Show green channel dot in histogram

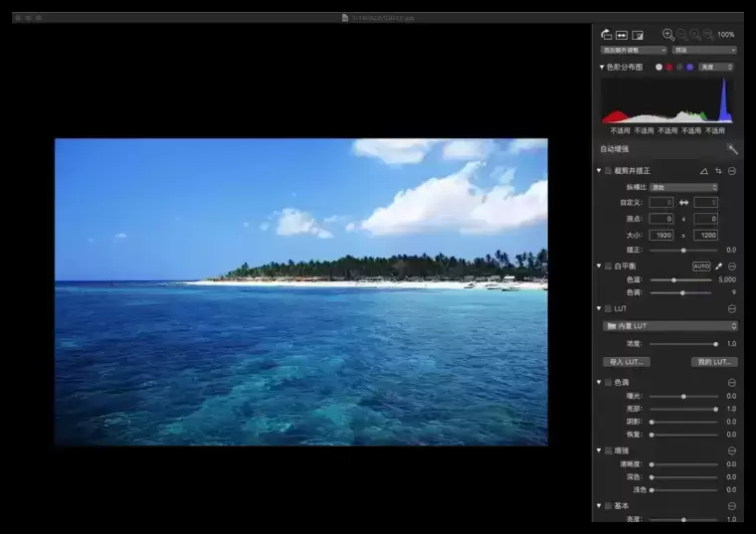coord(679,67)
